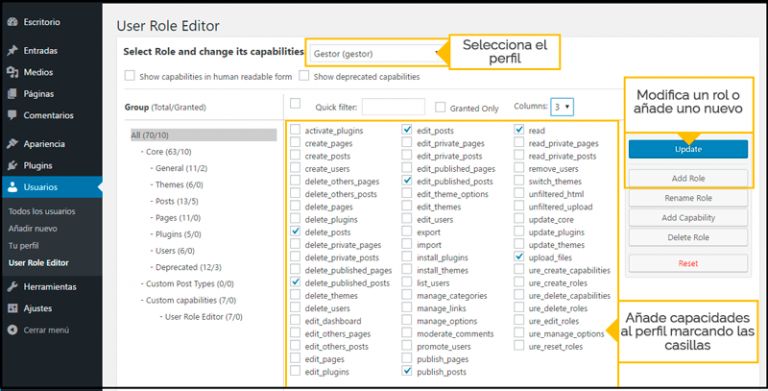Open the Comentarios menu item
Screen dimensions: 768x391
48,115
